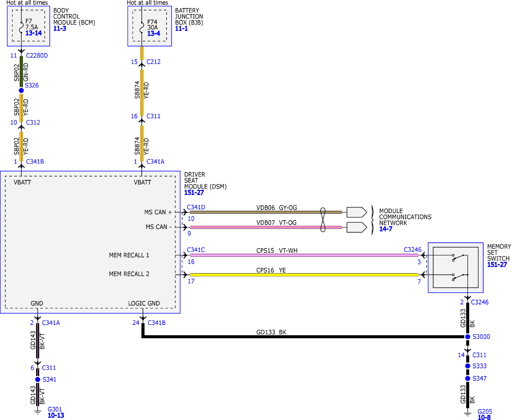Screen dimensions: 511x420
Task: Select C311 connector label at pin 16
Action: coord(154,116)
